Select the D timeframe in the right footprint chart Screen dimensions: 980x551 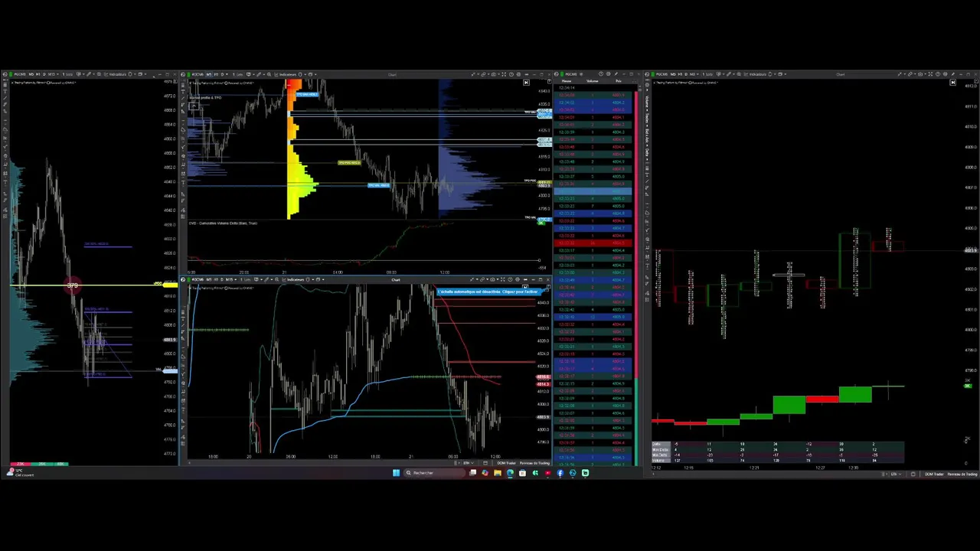(x=686, y=74)
